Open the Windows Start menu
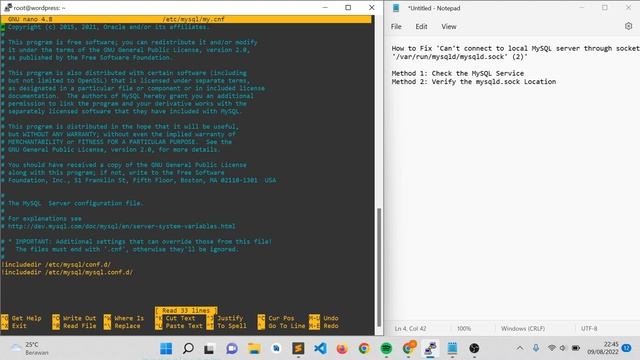Image resolution: width=640 pixels, height=360 pixels. point(166,348)
